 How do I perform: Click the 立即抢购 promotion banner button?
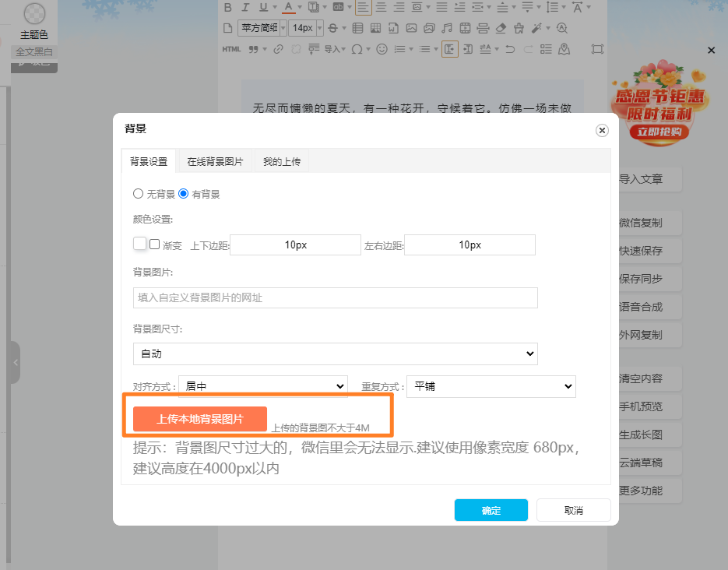(659, 132)
